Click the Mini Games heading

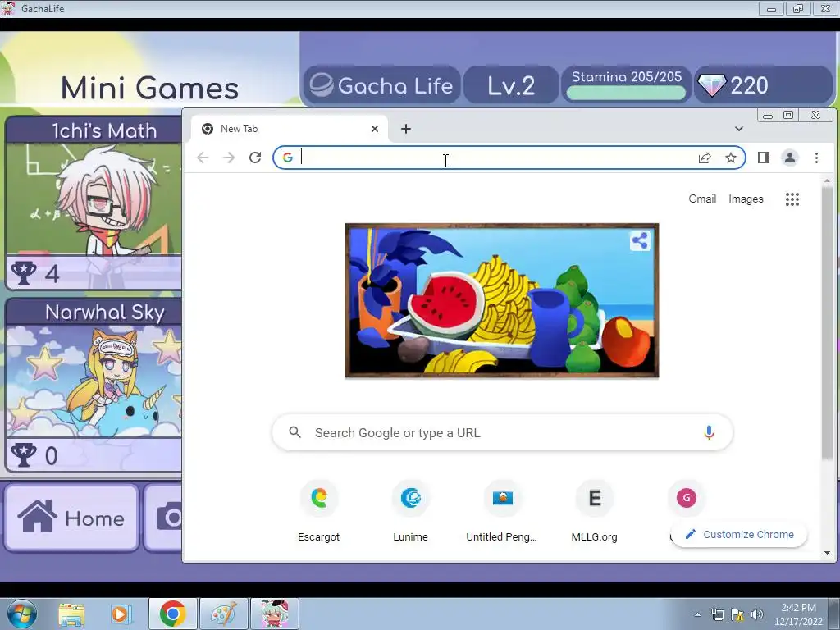149,88
